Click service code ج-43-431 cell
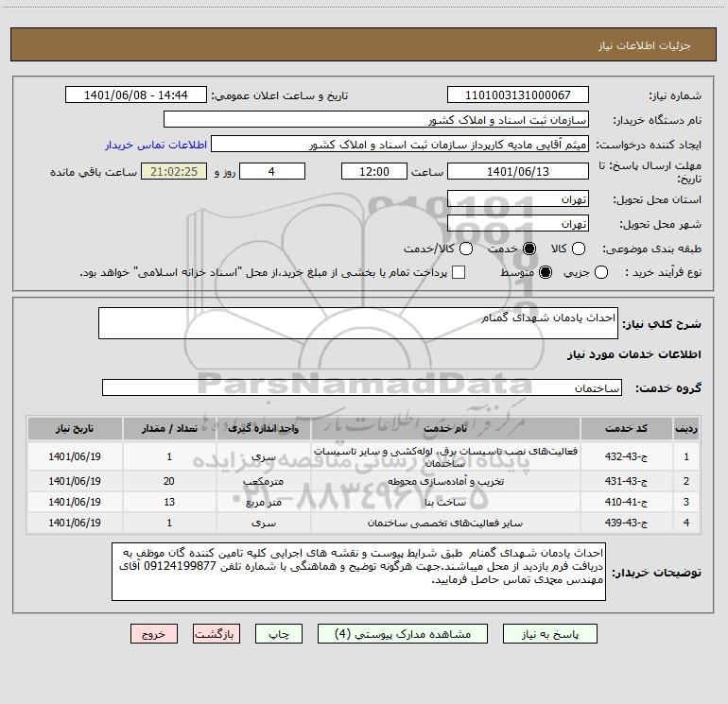 (626, 481)
